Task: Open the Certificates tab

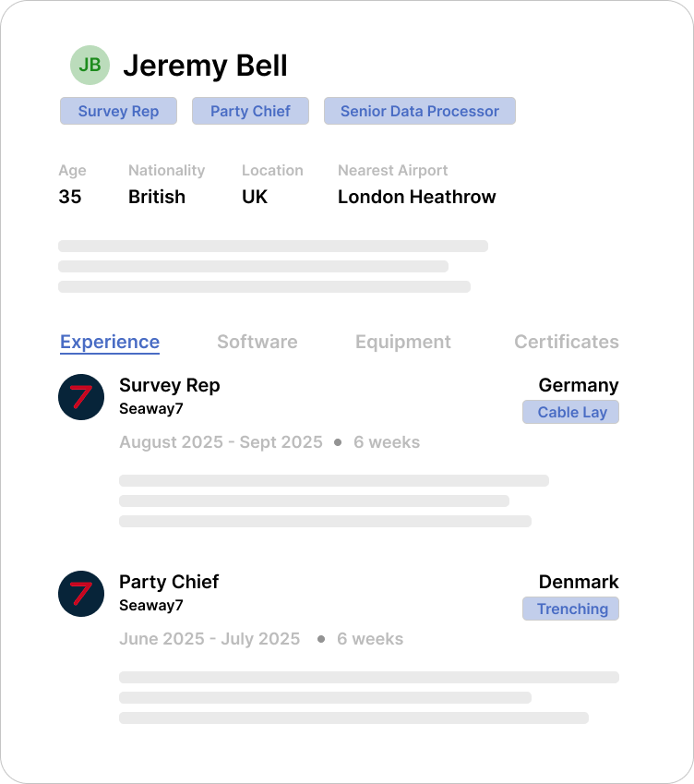Action: click(566, 342)
